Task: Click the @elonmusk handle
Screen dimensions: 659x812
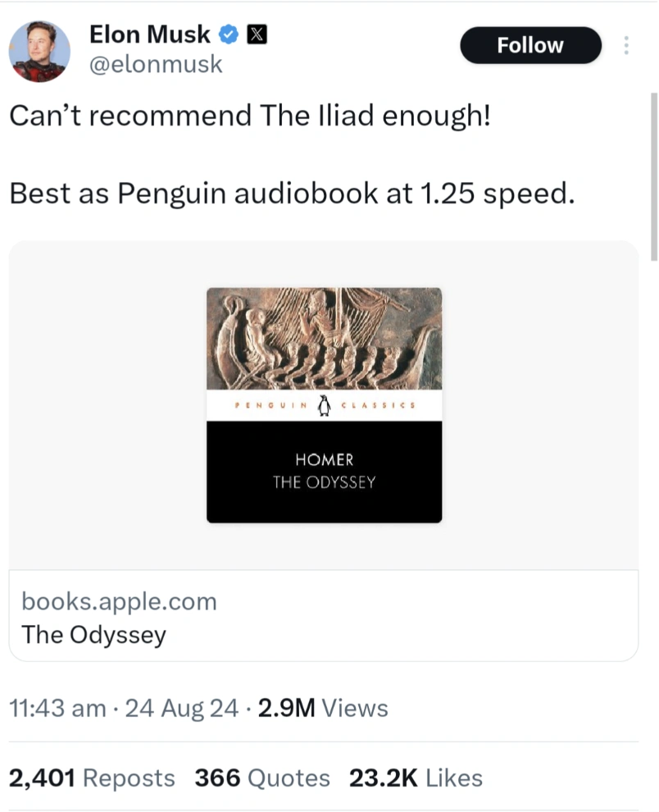Action: (x=155, y=64)
